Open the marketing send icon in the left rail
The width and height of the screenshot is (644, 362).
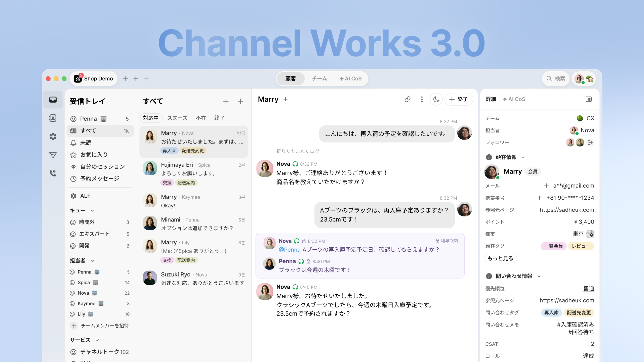(53, 155)
